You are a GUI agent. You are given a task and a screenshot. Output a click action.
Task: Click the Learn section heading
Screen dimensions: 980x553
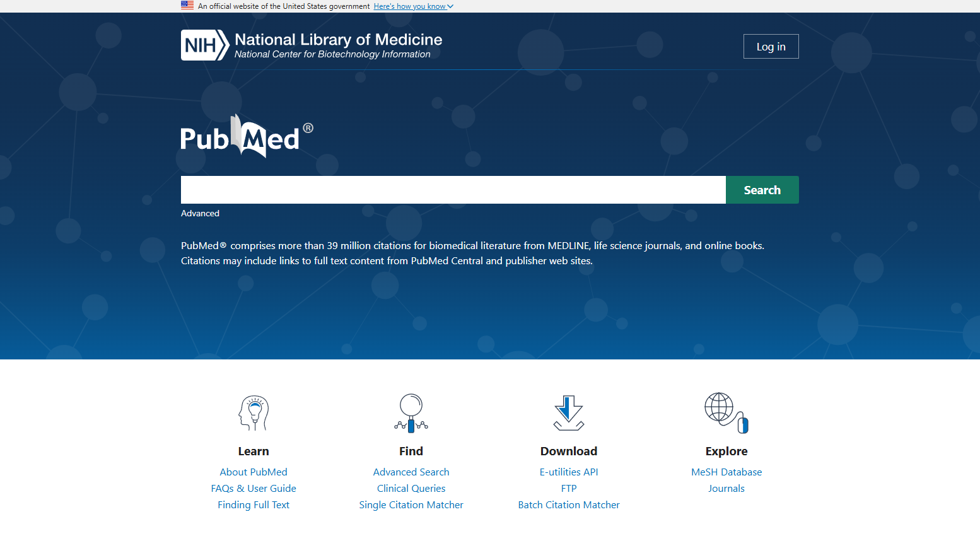[254, 451]
